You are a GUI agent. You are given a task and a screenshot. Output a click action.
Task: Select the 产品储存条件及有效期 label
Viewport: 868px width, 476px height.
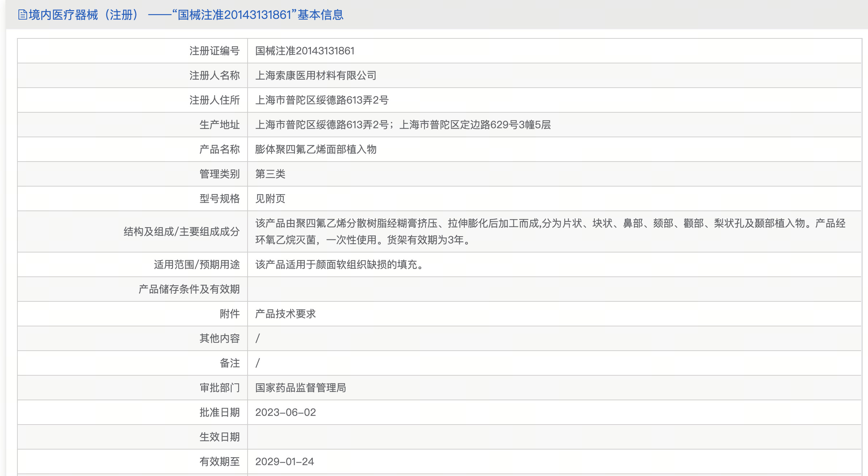click(x=189, y=289)
